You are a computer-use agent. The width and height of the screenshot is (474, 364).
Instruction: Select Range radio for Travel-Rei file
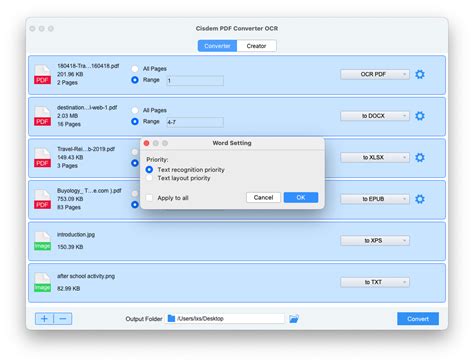click(135, 163)
